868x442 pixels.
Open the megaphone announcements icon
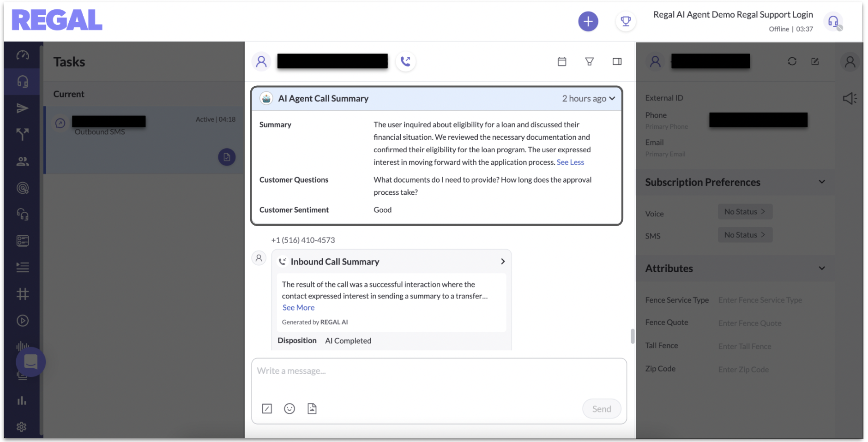[850, 98]
